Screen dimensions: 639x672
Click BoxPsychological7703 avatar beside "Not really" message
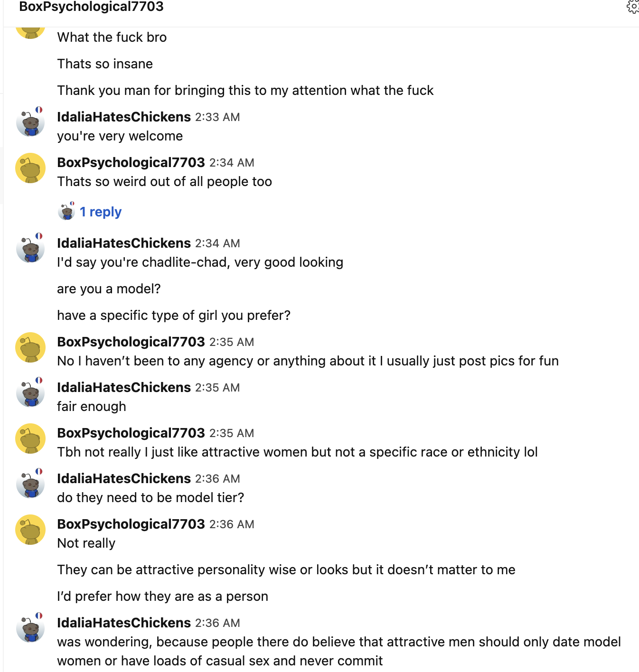point(30,530)
